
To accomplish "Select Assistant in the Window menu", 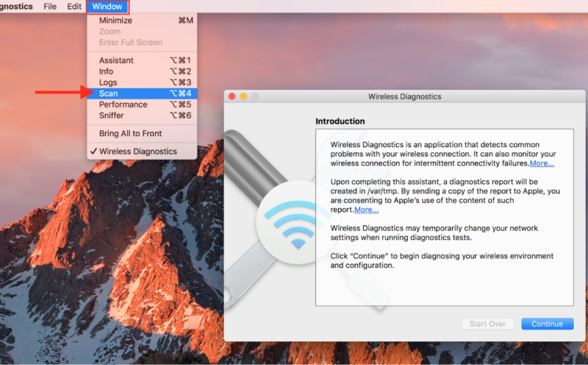I will pyautogui.click(x=142, y=60).
